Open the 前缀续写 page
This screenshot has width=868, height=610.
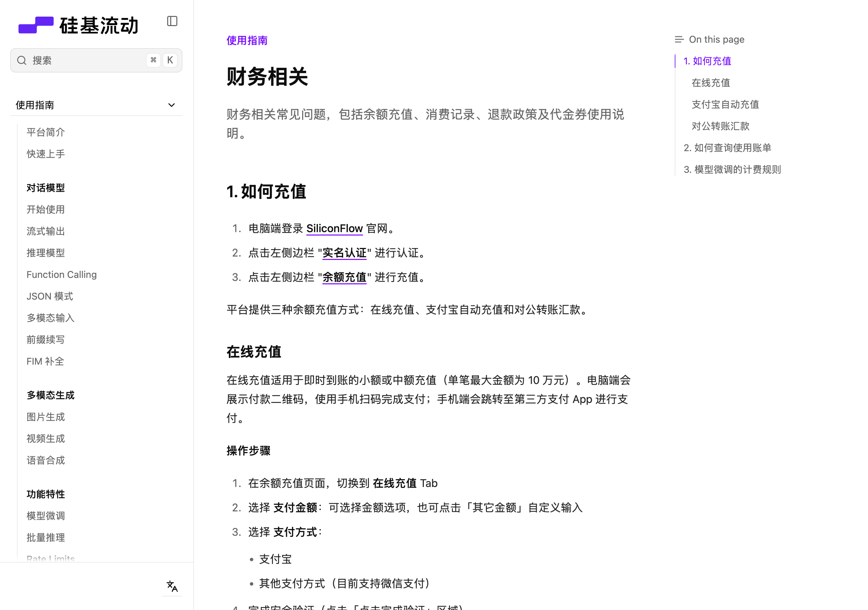click(x=46, y=340)
